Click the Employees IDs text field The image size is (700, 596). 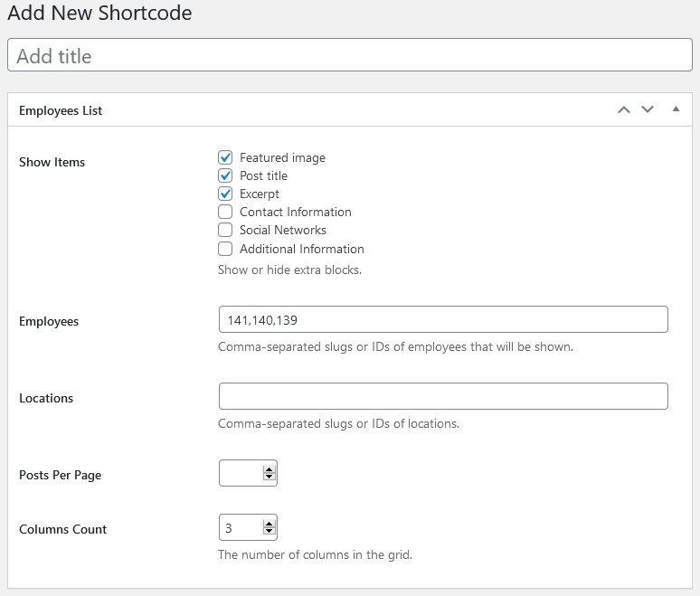pyautogui.click(x=443, y=319)
